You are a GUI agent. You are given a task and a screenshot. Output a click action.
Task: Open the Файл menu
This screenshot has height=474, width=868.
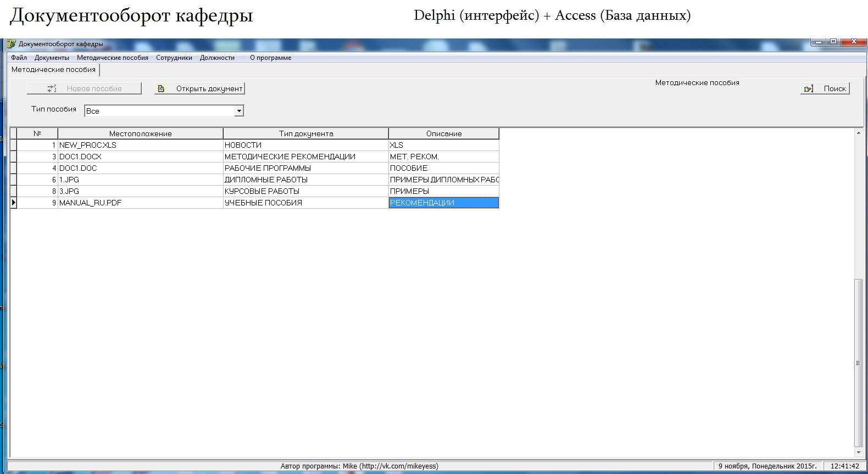(x=19, y=58)
